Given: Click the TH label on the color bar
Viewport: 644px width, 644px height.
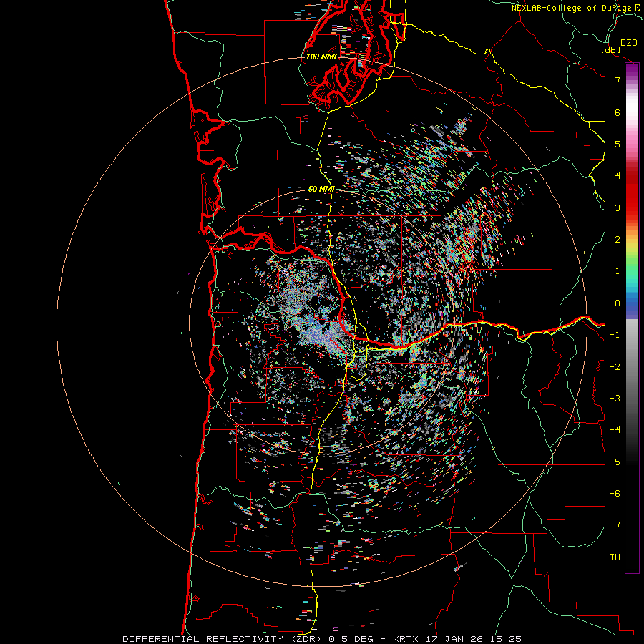Looking at the screenshot, I should (x=615, y=557).
